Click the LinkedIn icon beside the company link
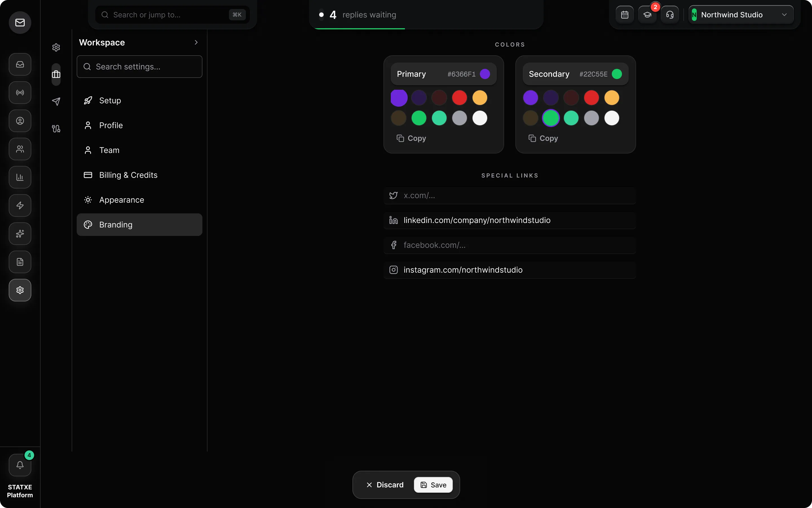Screen dimensions: 812x508 [x=393, y=220]
